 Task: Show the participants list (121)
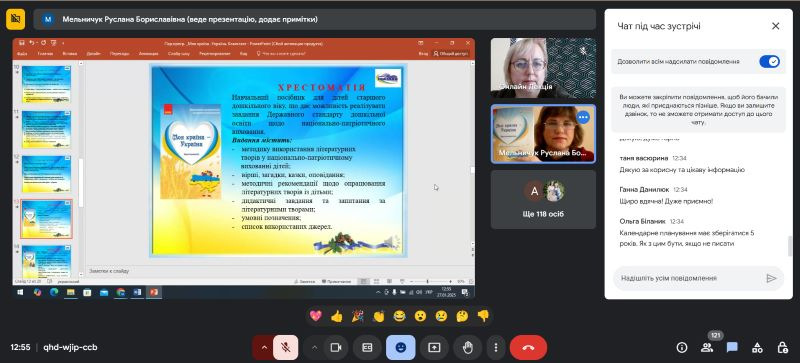[707, 348]
